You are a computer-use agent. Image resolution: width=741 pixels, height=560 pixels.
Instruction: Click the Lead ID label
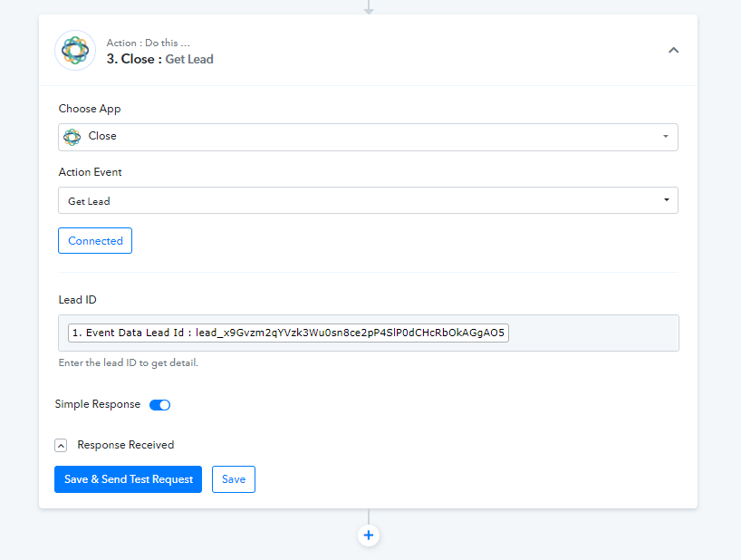(78, 300)
